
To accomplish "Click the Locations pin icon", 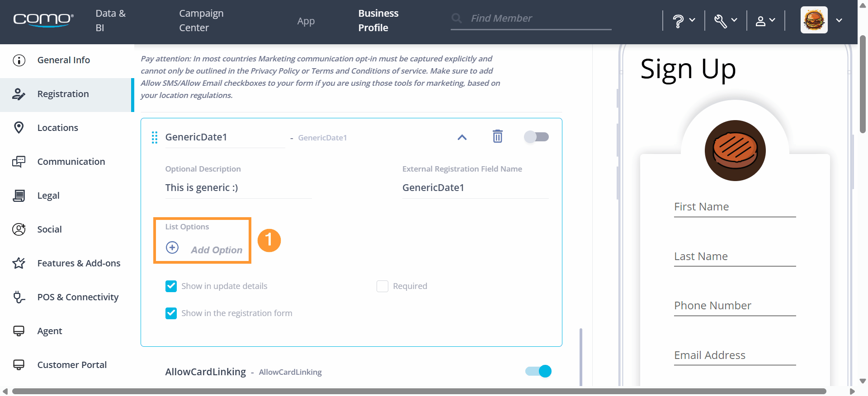I will [19, 128].
